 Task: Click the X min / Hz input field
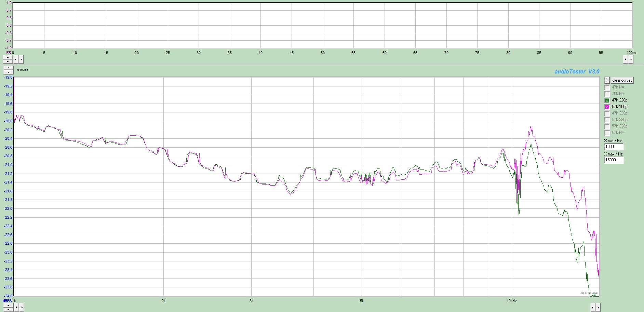tap(614, 147)
